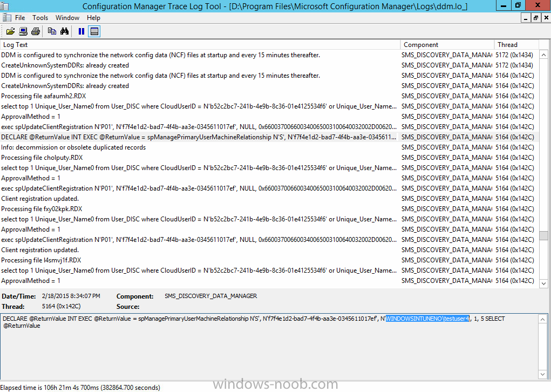Screen dimensions: 551x392
Task: Click the document icon beside File menu
Action: coord(6,18)
